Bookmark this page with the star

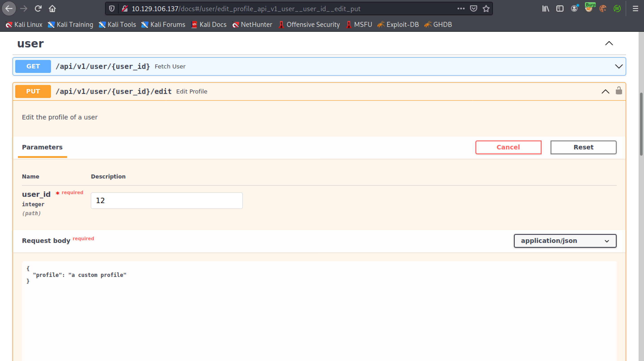(x=486, y=9)
